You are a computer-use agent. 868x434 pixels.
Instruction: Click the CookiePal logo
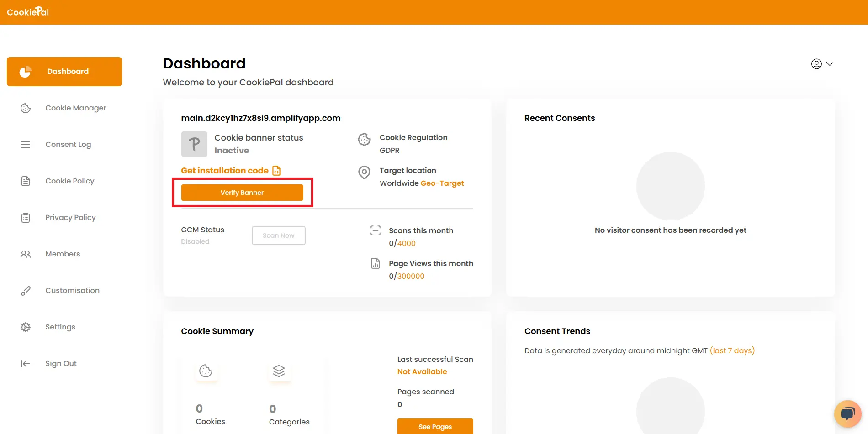click(28, 11)
